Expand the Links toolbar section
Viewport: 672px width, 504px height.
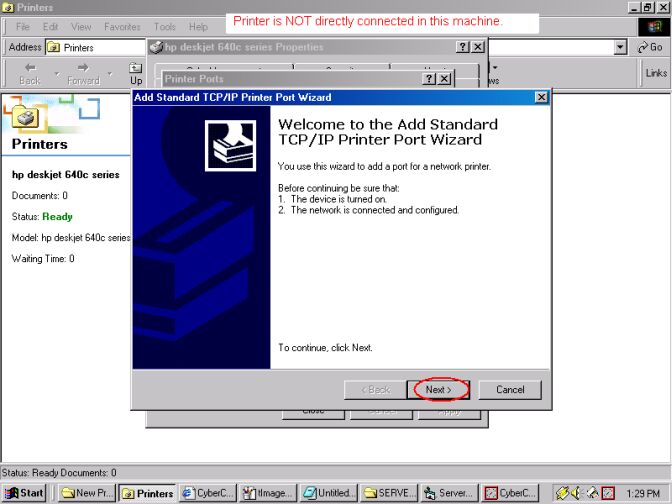tap(656, 73)
